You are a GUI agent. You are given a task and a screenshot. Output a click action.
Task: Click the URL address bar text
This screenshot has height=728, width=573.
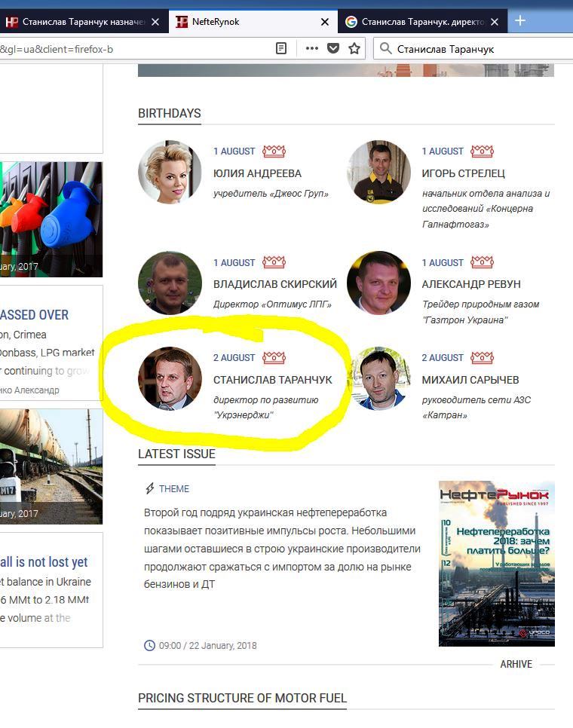[x=57, y=49]
